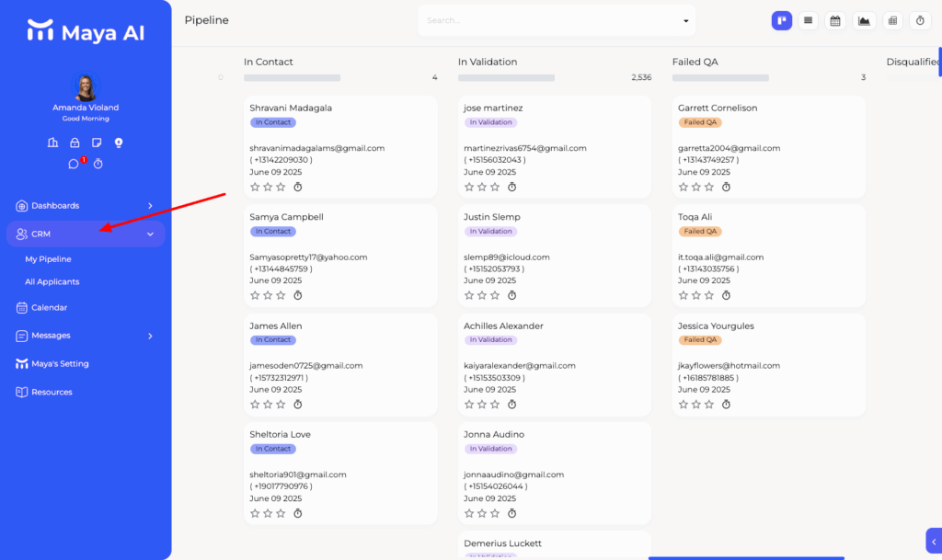Image resolution: width=942 pixels, height=560 pixels.
Task: Click the timer icon on Achilles Alexander's card
Action: click(511, 405)
